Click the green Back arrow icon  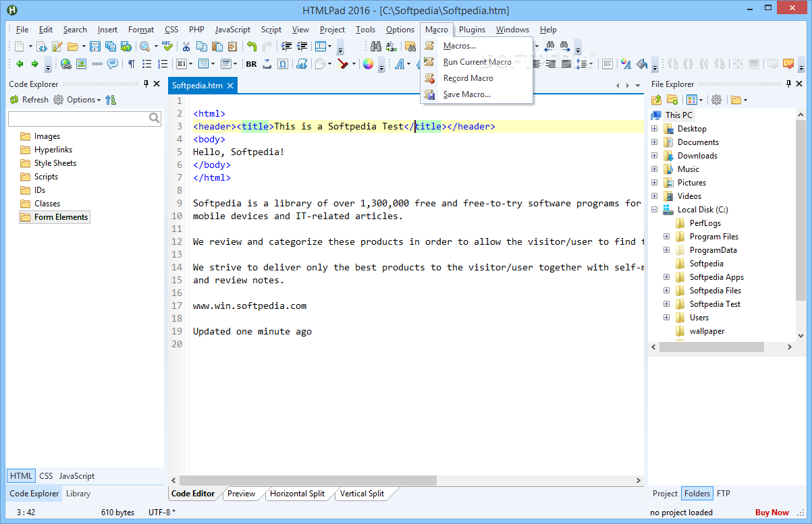[20, 64]
